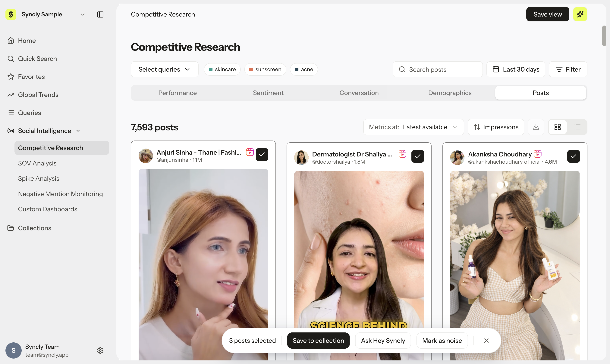The height and width of the screenshot is (364, 610).
Task: Switch to the Performance tab
Action: 177,93
